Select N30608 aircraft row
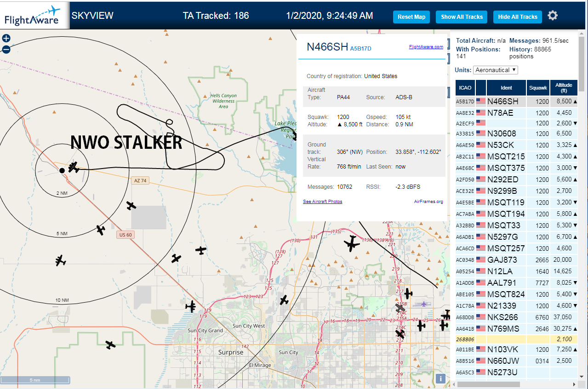588x389 pixels. point(516,134)
